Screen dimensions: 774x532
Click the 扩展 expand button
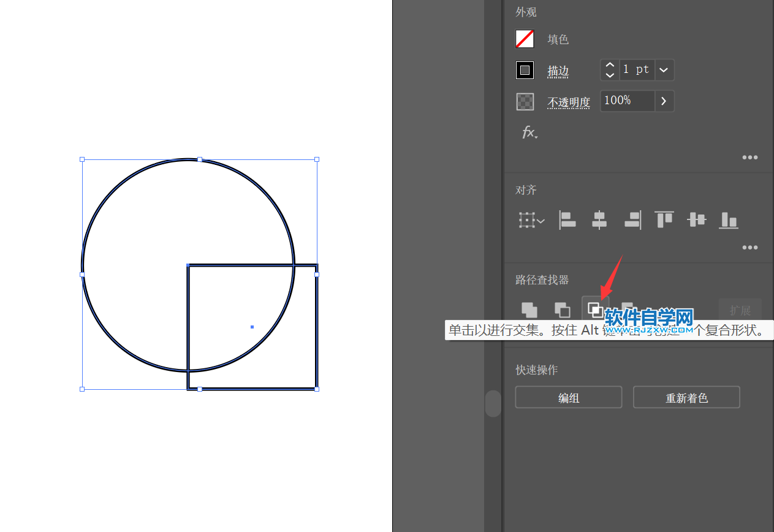tap(740, 310)
